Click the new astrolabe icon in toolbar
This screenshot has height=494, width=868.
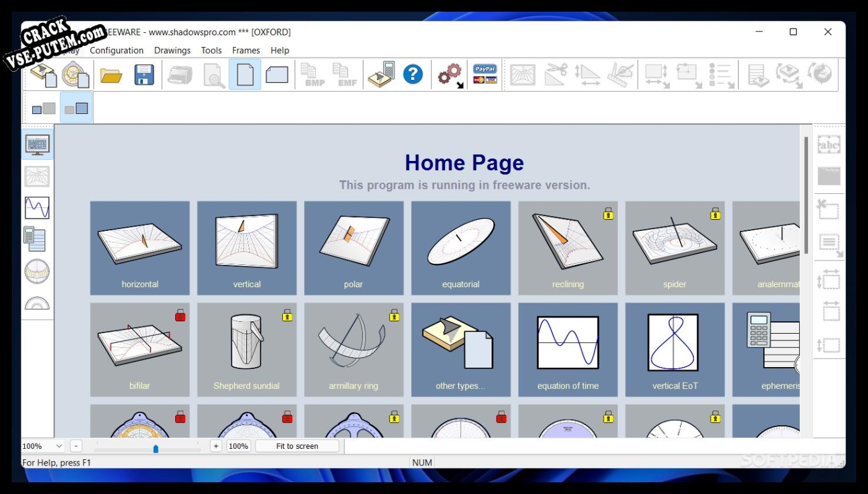coord(76,75)
